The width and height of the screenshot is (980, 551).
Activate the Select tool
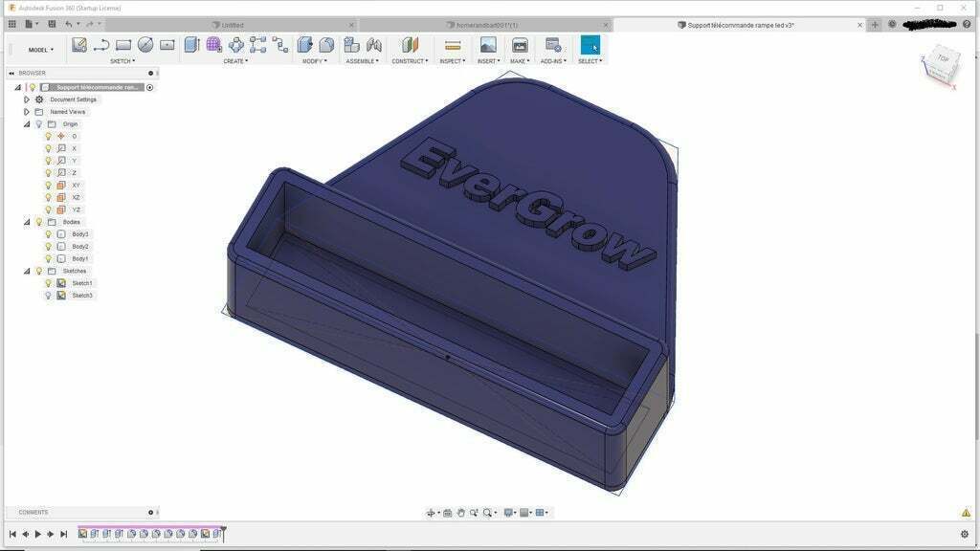tap(590, 45)
